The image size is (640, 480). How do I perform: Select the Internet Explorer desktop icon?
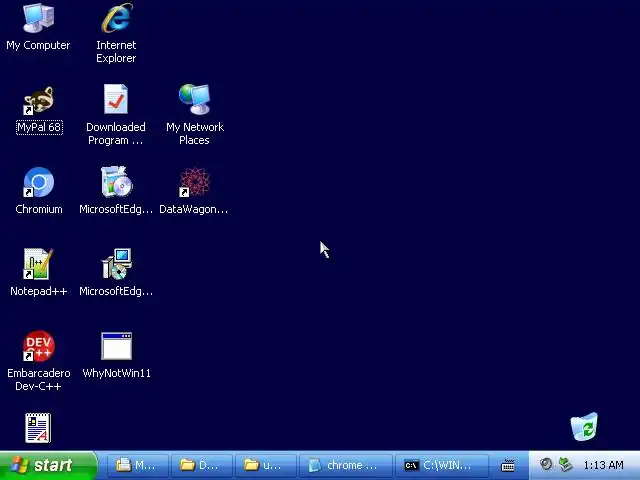117,18
